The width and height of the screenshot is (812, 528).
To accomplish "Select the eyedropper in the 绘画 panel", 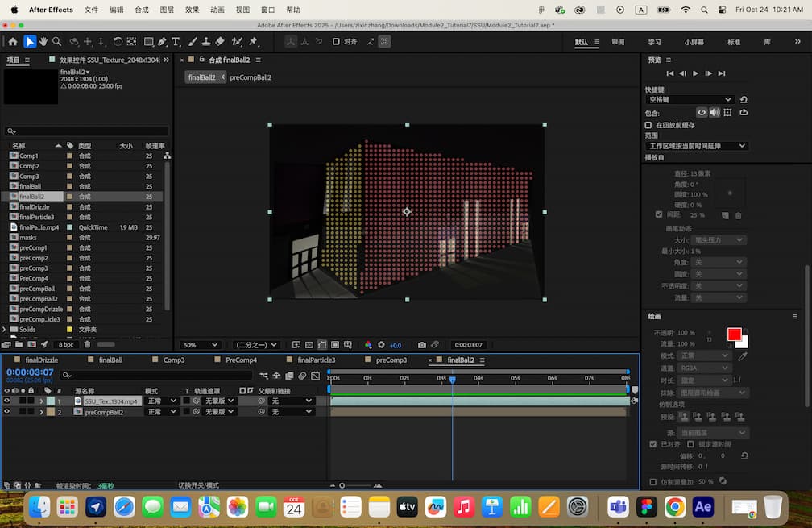I will coord(743,355).
